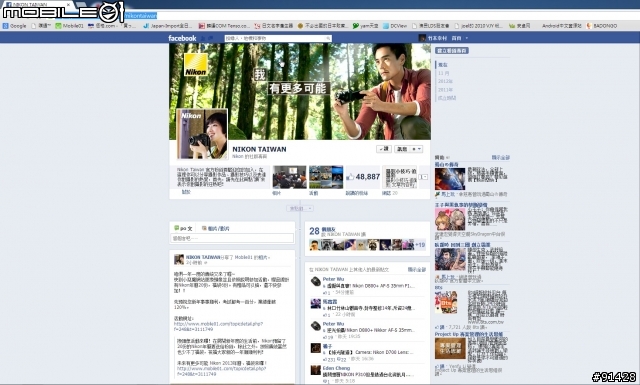Image resolution: width=640 pixels, height=385 pixels.
Task: Open the Photos thumbnail of seminar audience
Action: click(289, 177)
